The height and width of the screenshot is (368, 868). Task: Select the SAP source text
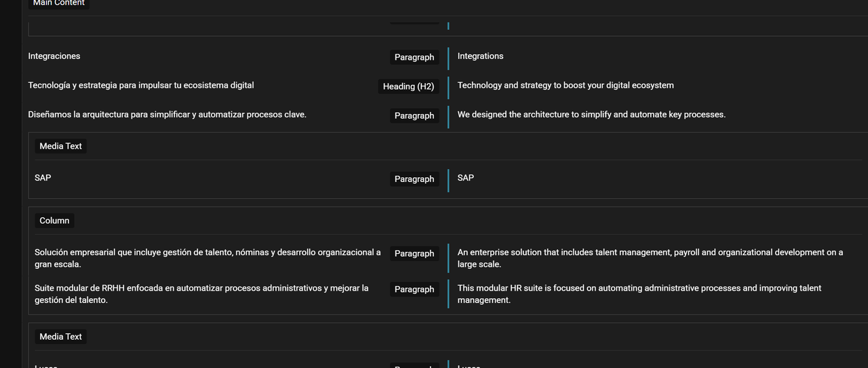pyautogui.click(x=43, y=178)
